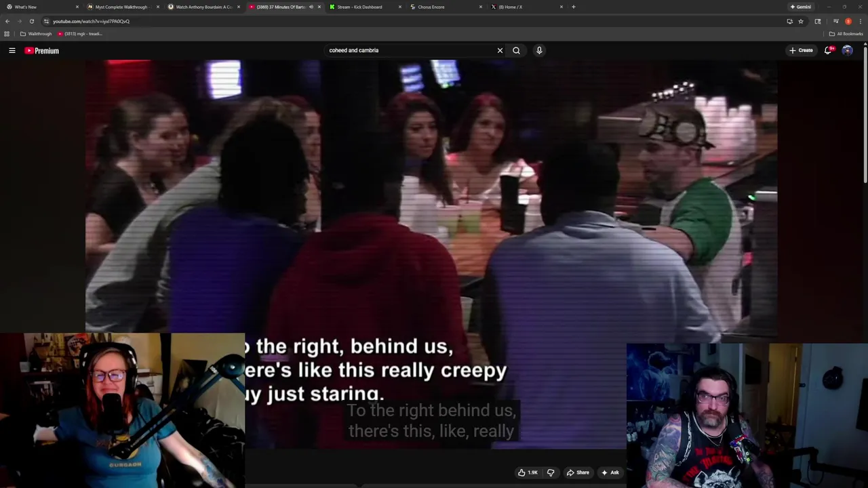Image resolution: width=868 pixels, height=488 pixels.
Task: Go forward in browser history
Action: click(x=19, y=21)
